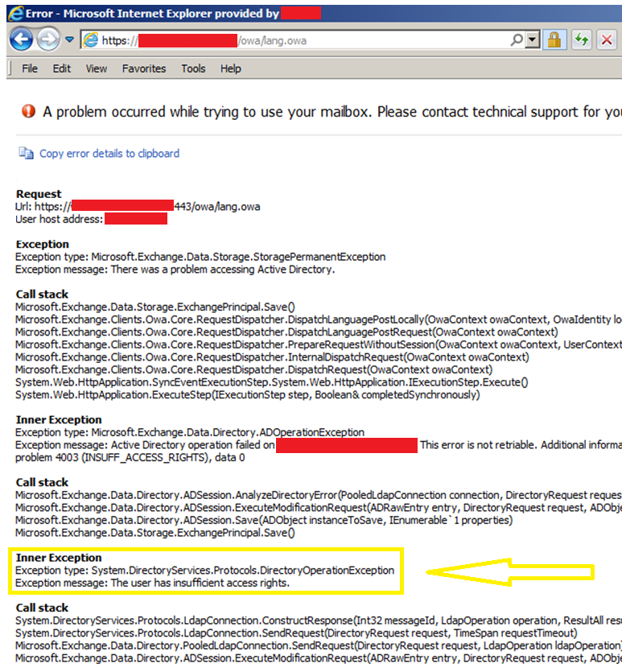Open the View menu
The height and width of the screenshot is (672, 622).
coord(97,68)
